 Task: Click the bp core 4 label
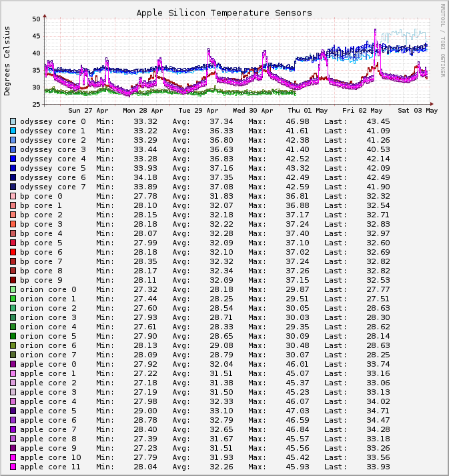[41, 234]
